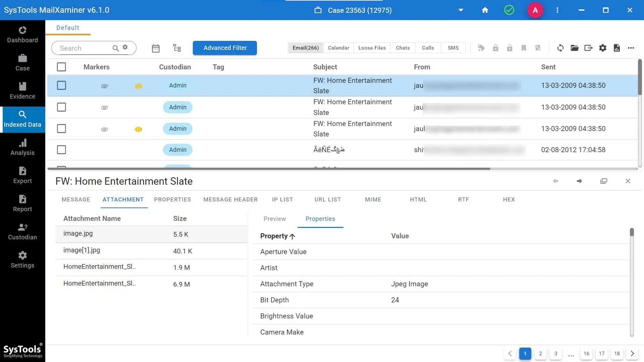Open the IP LIST tab
The height and width of the screenshot is (362, 644).
click(282, 199)
